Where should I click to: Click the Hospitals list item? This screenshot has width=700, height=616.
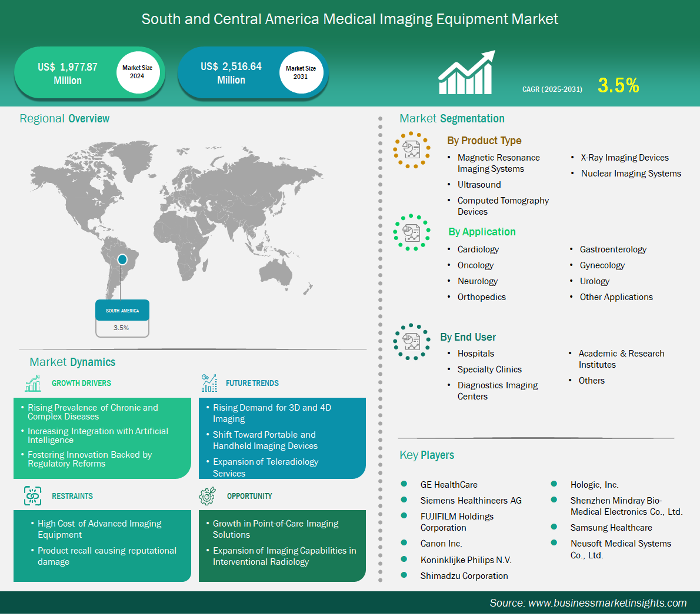pyautogui.click(x=475, y=354)
